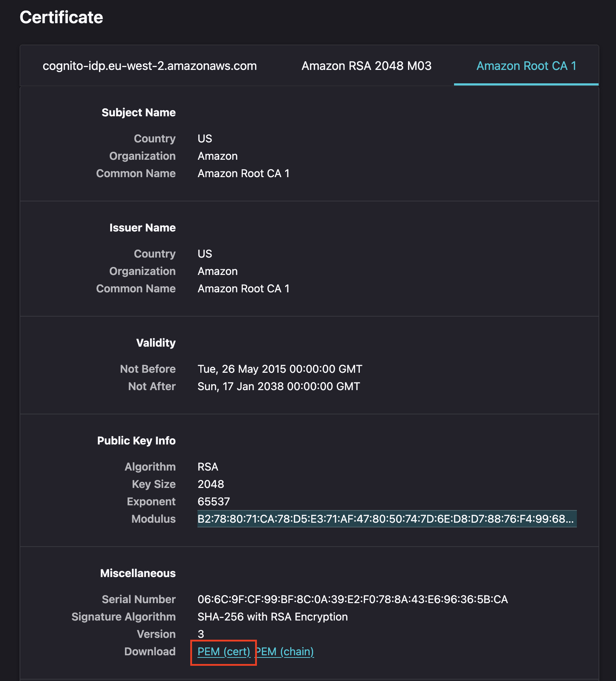Viewport: 616px width, 681px height.
Task: Click the Issuer Common Name value
Action: point(244,289)
